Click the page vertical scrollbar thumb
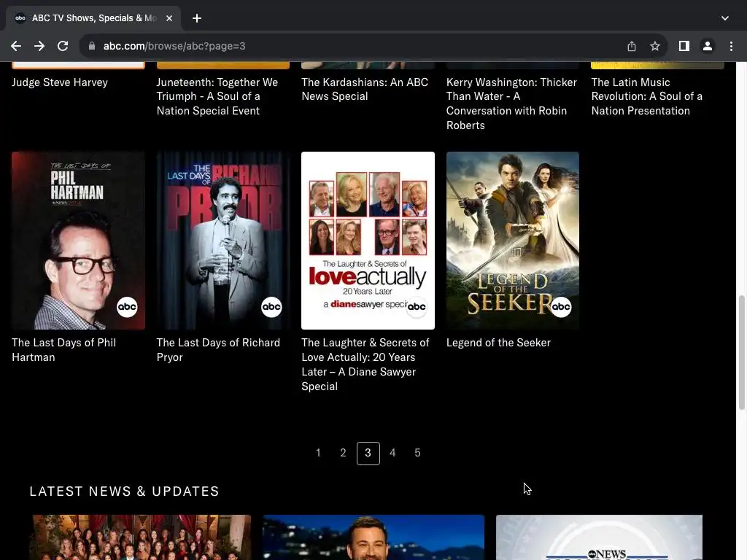 click(x=742, y=352)
